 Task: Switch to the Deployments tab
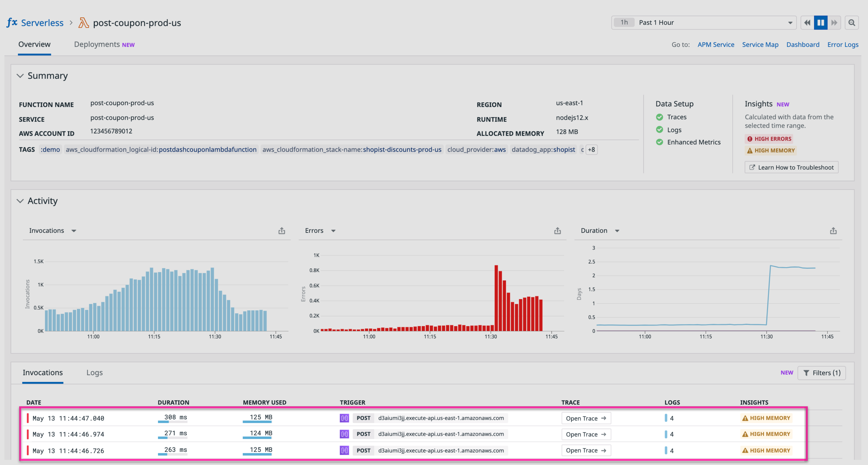[97, 44]
